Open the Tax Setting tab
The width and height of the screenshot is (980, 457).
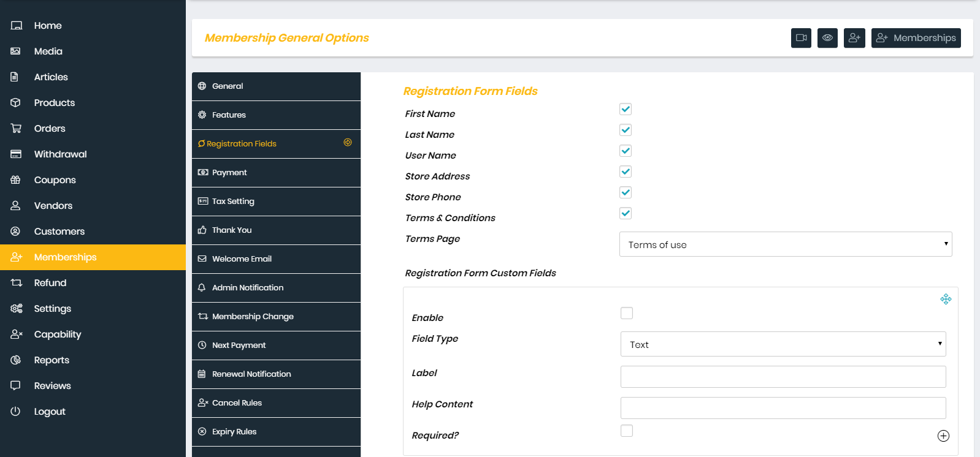tap(276, 202)
